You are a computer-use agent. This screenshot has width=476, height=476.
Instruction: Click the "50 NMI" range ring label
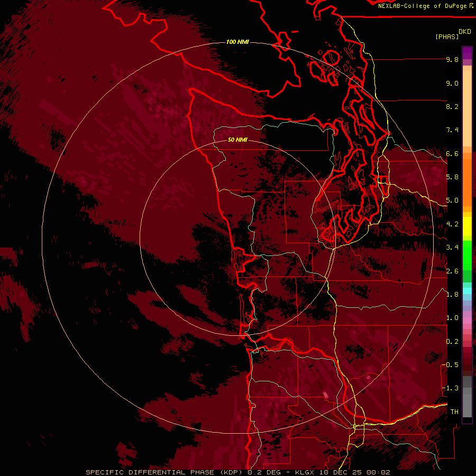[237, 140]
